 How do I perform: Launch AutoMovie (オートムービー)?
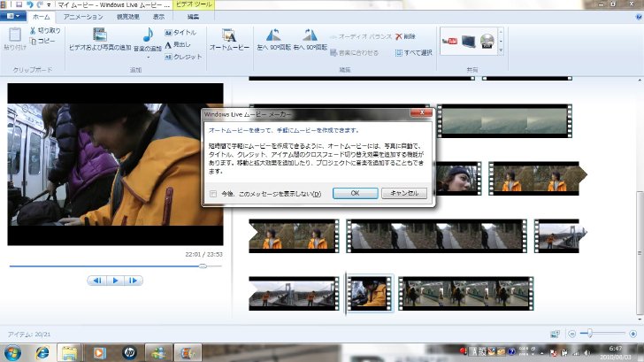tap(229, 40)
